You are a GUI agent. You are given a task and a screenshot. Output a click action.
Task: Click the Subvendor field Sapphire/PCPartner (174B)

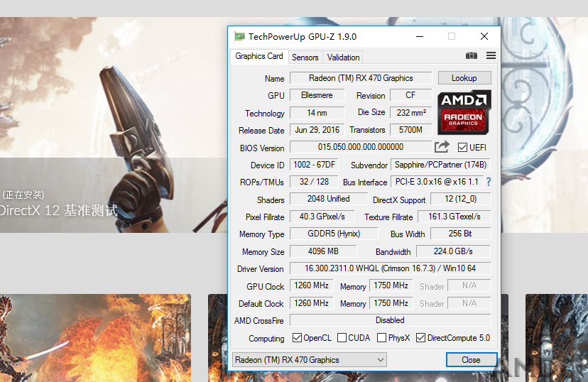coord(440,165)
